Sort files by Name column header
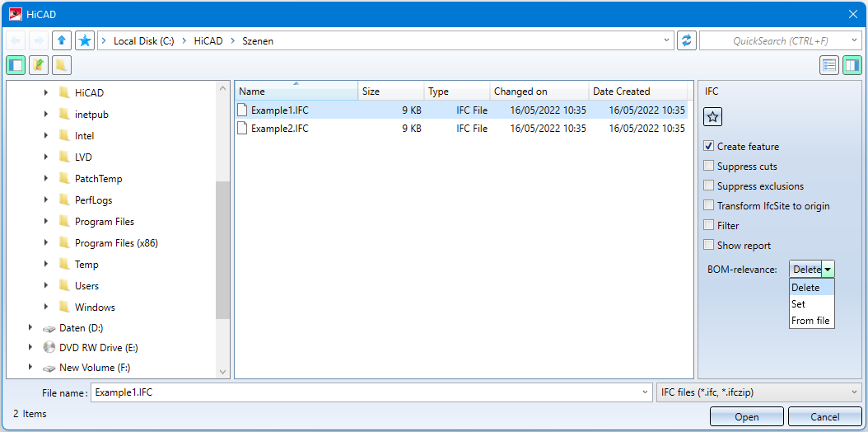Viewport: 868px width, 432px height. 296,92
